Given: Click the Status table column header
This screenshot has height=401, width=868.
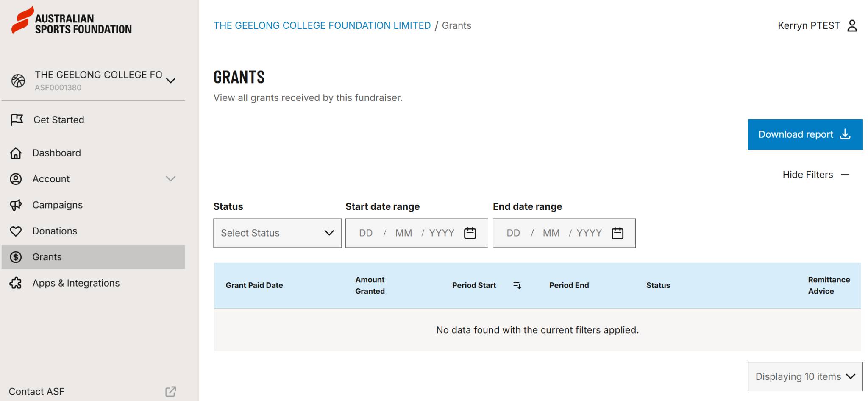Looking at the screenshot, I should pyautogui.click(x=658, y=285).
